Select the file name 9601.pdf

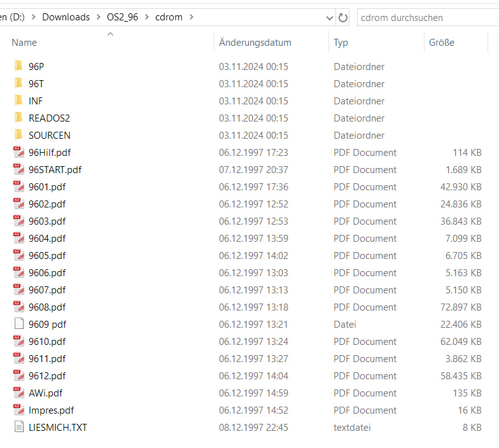[x=47, y=187]
